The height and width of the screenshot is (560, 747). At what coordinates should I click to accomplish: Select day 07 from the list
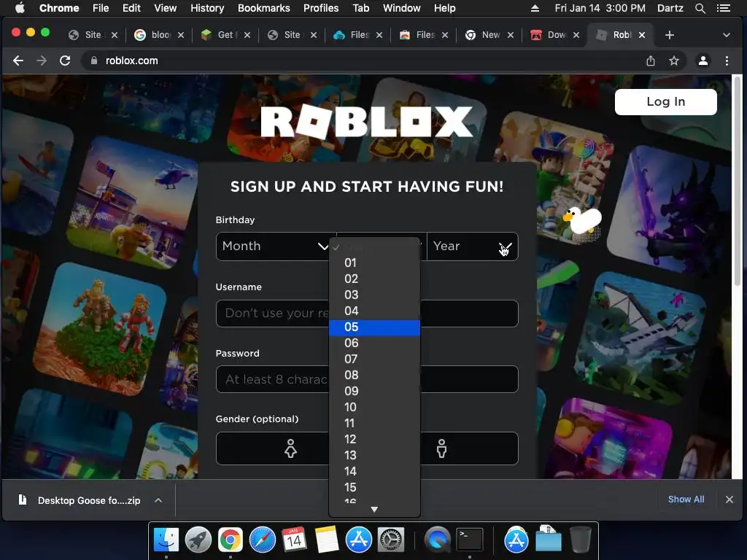pyautogui.click(x=374, y=359)
